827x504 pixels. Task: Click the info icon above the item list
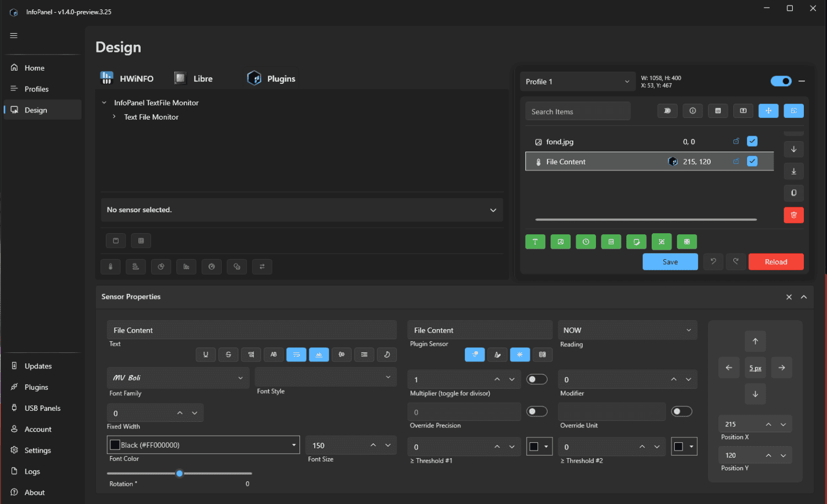tap(692, 111)
